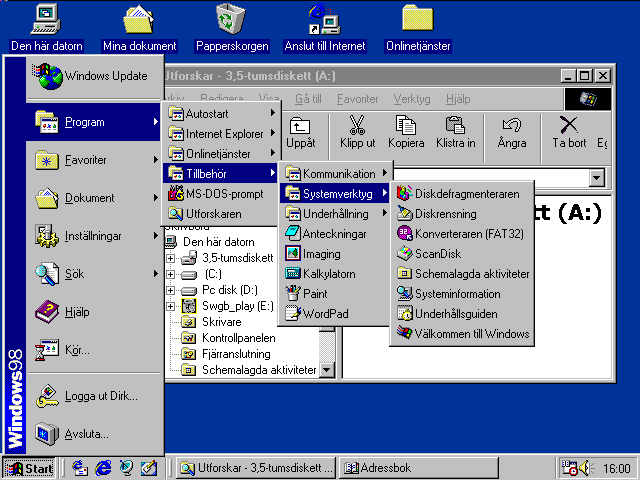
Task: Select Den här datorn in folder tree
Action: [x=218, y=242]
